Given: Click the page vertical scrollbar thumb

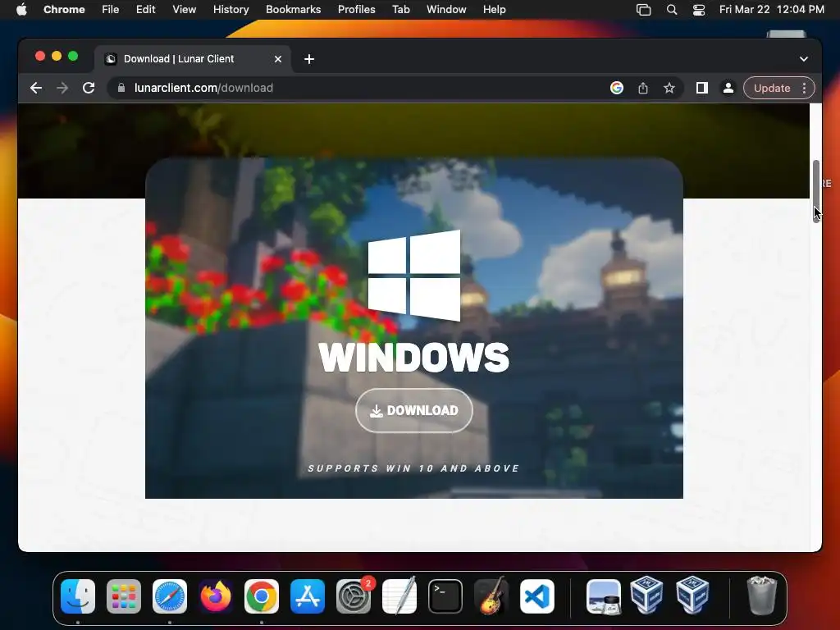Looking at the screenshot, I should pos(816,189).
